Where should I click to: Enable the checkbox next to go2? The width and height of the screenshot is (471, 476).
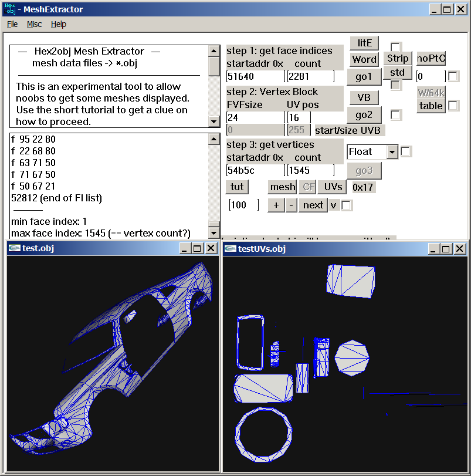396,115
